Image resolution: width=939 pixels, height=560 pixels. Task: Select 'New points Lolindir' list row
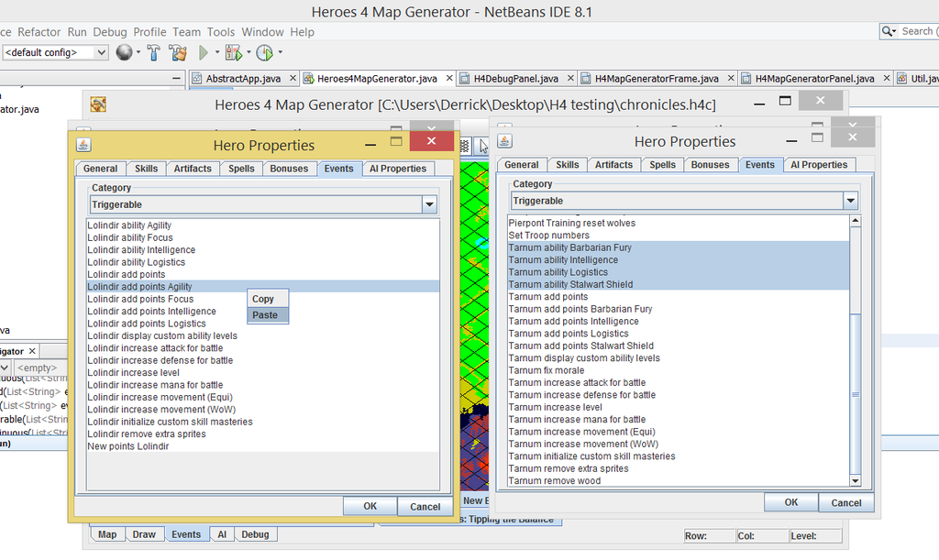[x=263, y=446]
